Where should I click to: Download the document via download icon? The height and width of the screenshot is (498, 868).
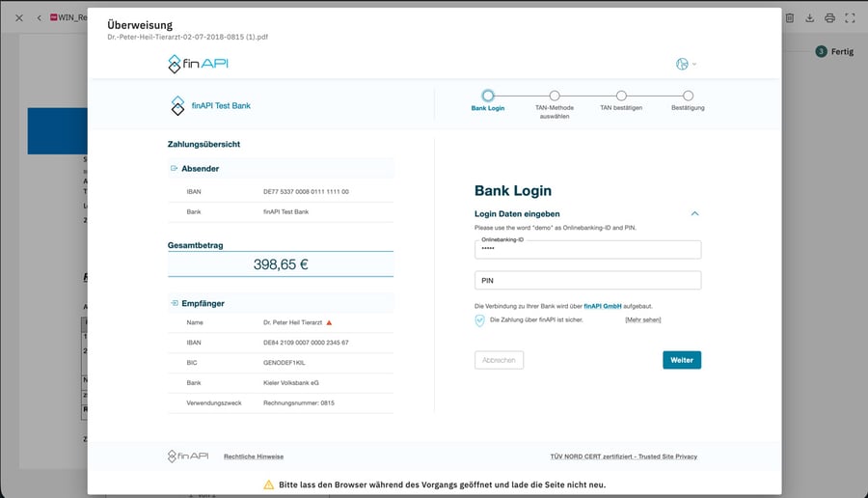point(810,17)
